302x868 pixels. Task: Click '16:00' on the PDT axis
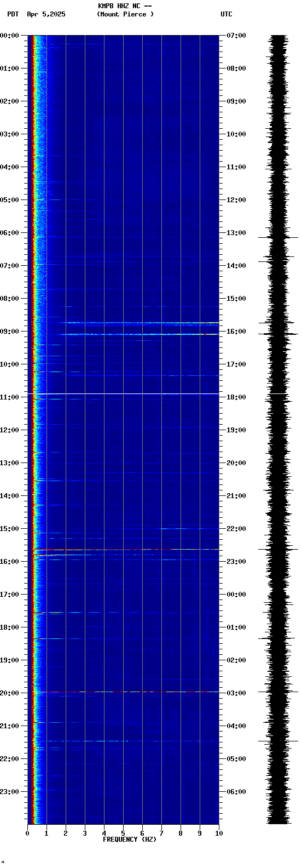pyautogui.click(x=9, y=562)
